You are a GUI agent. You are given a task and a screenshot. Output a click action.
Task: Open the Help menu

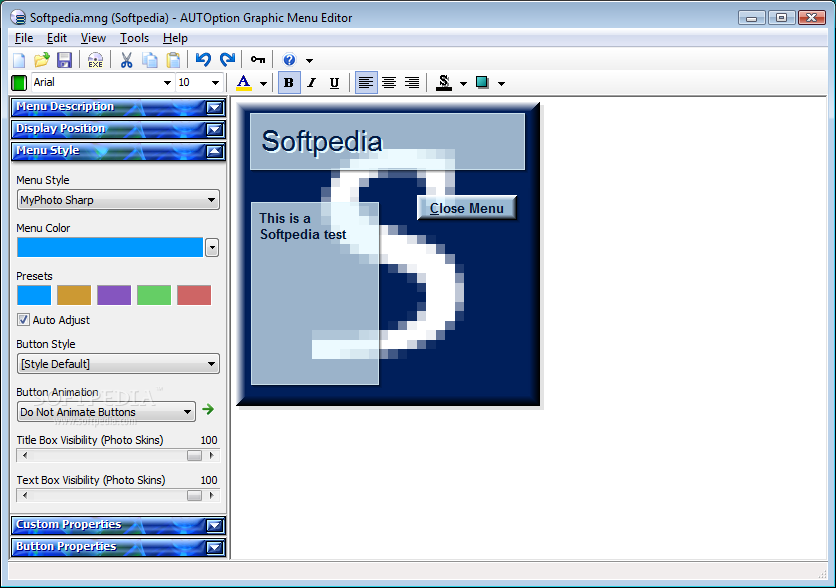click(x=175, y=38)
